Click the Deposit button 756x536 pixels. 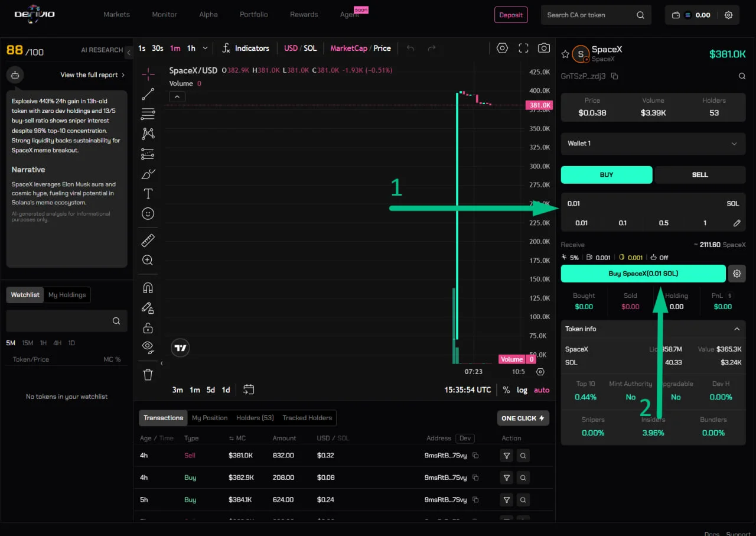[511, 15]
